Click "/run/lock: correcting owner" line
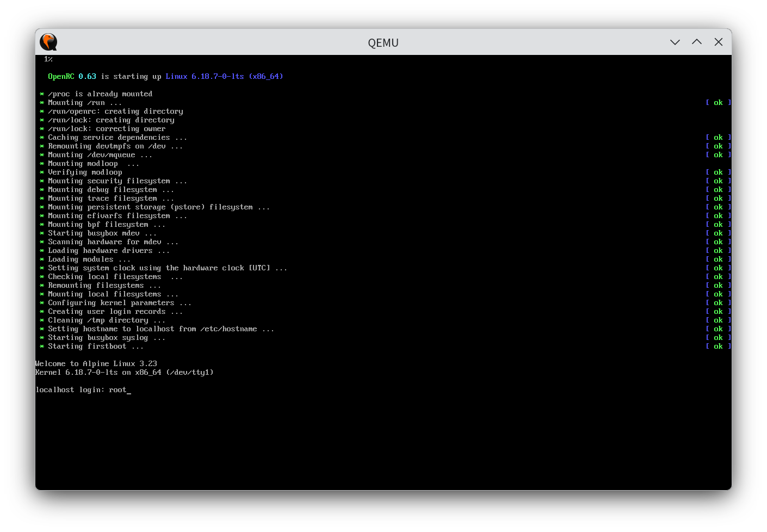 (107, 129)
